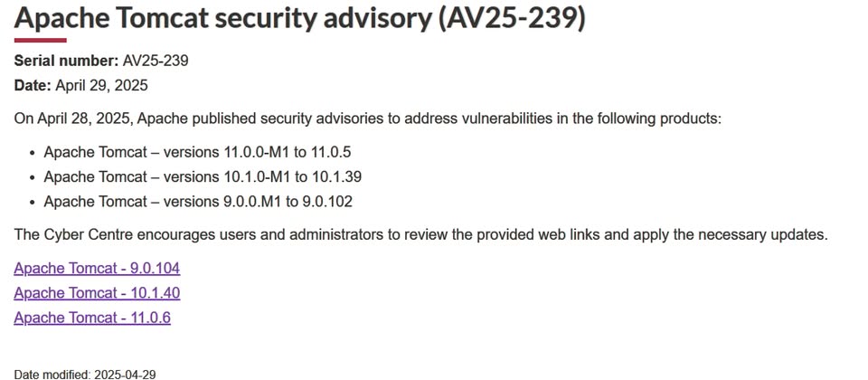Image resolution: width=868 pixels, height=380 pixels.
Task: Click the paragraph beginning On April 28, 2025
Action: pyautogui.click(x=368, y=119)
